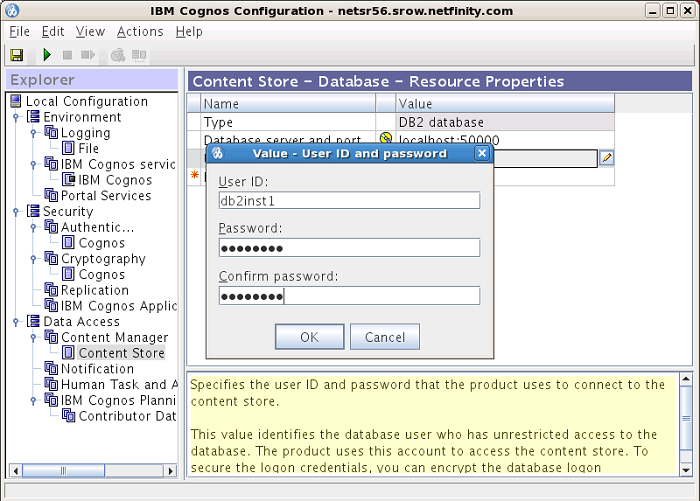This screenshot has height=501, width=700.
Task: Click the Name column header
Action: (288, 104)
